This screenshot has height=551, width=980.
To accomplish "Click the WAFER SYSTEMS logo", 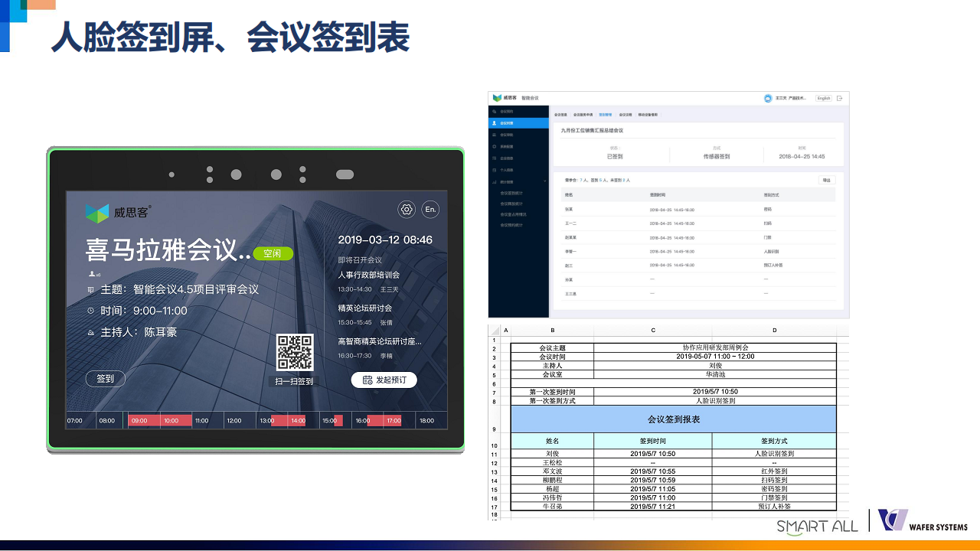I will coord(923,521).
